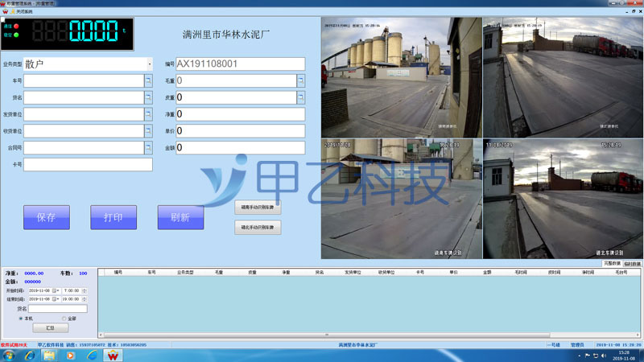Viewport: 644px width, 362px height.
Task: Switch to the 完整数据 tab
Action: [x=613, y=263]
